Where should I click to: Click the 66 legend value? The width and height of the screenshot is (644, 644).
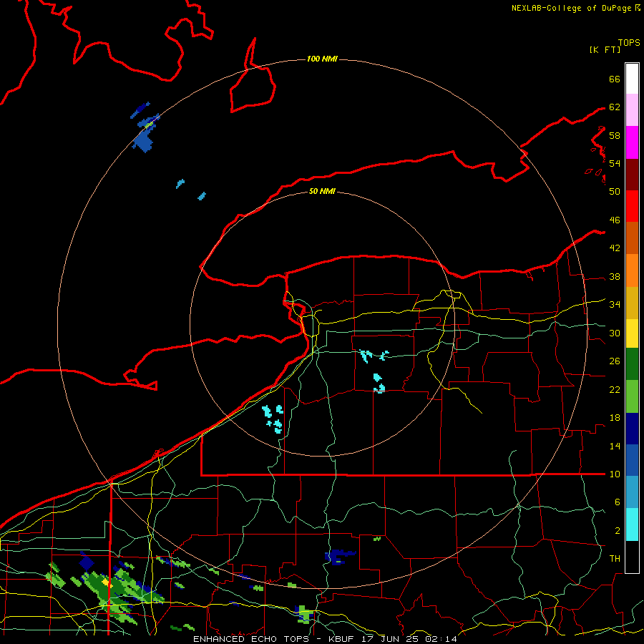point(615,79)
